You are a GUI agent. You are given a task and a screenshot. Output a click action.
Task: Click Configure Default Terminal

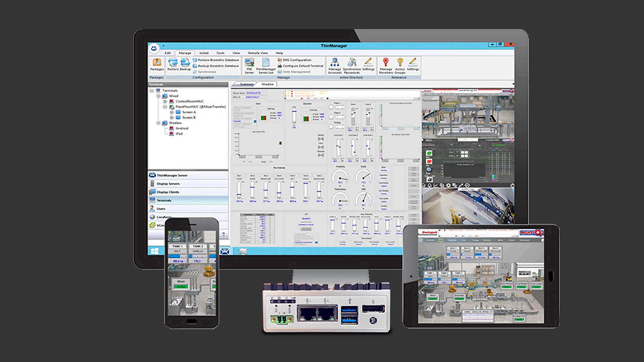(301, 66)
